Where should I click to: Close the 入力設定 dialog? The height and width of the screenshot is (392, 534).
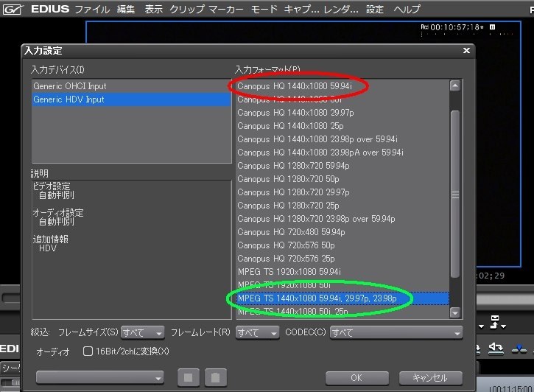[x=466, y=50]
